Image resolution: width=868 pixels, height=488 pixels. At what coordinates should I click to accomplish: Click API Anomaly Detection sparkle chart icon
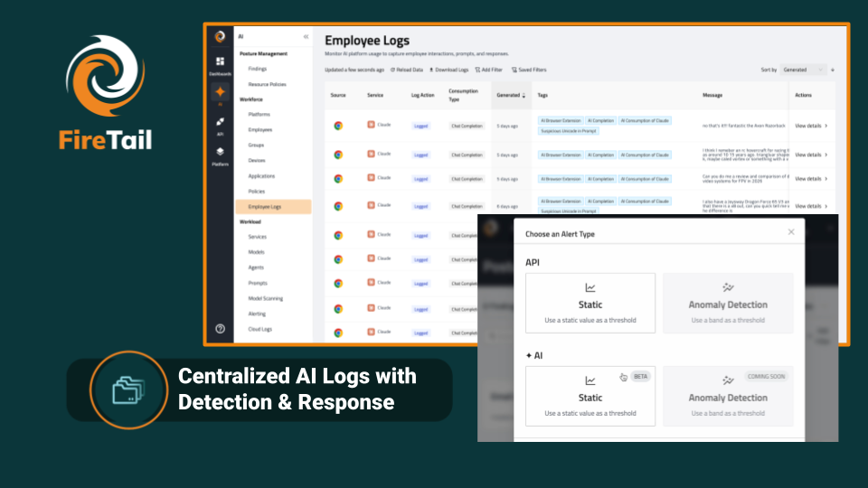pos(728,287)
